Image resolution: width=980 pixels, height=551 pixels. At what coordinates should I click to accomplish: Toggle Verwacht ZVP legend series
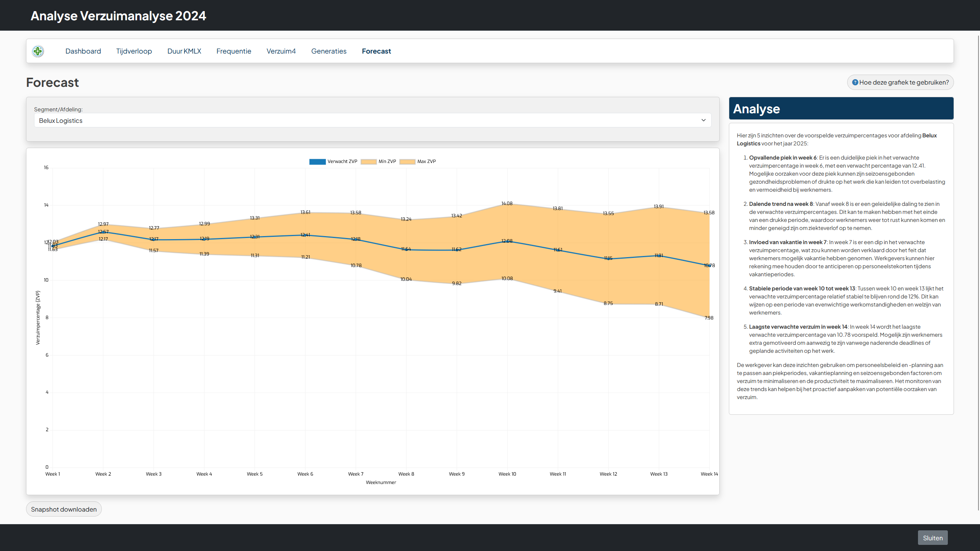click(342, 161)
